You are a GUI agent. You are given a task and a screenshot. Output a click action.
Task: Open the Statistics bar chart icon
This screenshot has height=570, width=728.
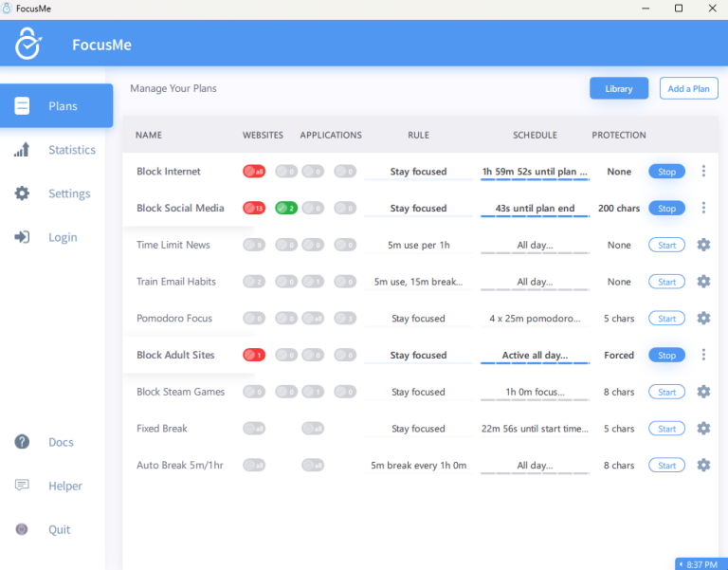22,150
